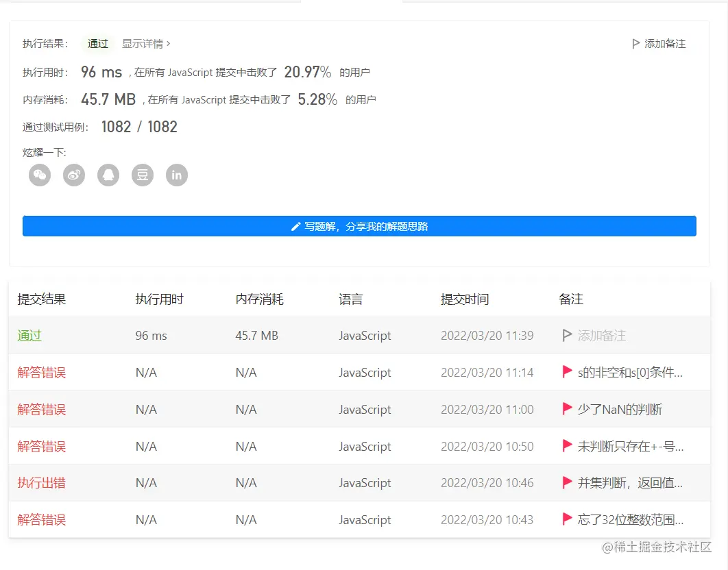Click timestamp 2022/03/20 11:00
The image size is (728, 570).
click(487, 410)
